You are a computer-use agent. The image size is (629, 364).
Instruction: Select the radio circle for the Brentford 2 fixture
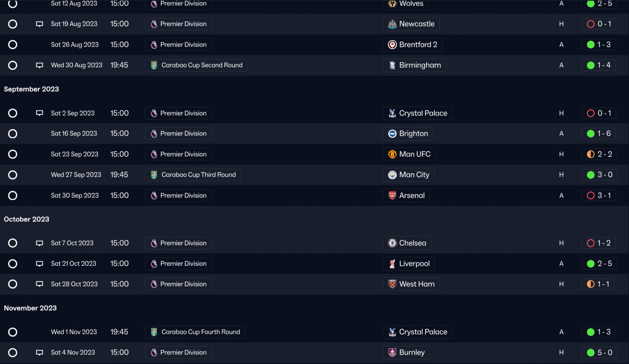click(x=13, y=45)
